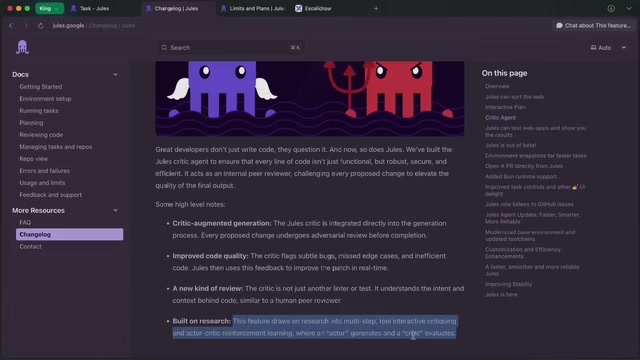Viewport: 640px width, 360px height.
Task: Open Usage and limits doc
Action: tap(42, 183)
